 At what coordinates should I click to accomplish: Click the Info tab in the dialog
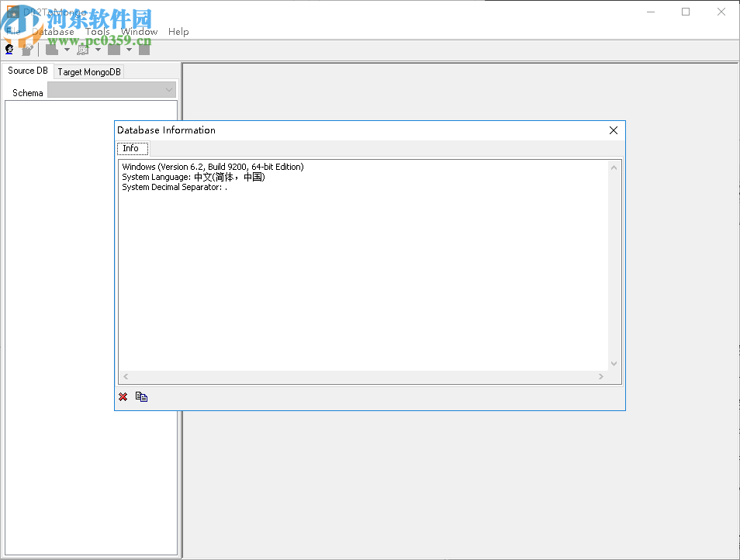132,148
